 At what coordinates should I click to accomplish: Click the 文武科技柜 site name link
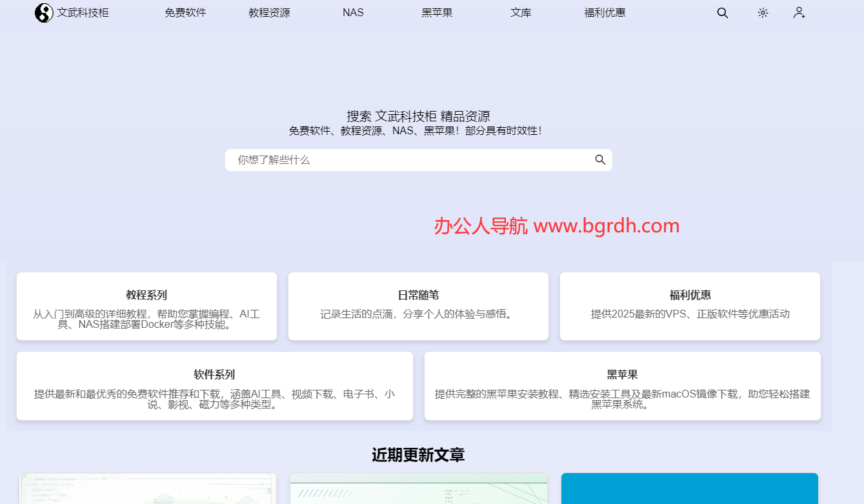point(83,12)
